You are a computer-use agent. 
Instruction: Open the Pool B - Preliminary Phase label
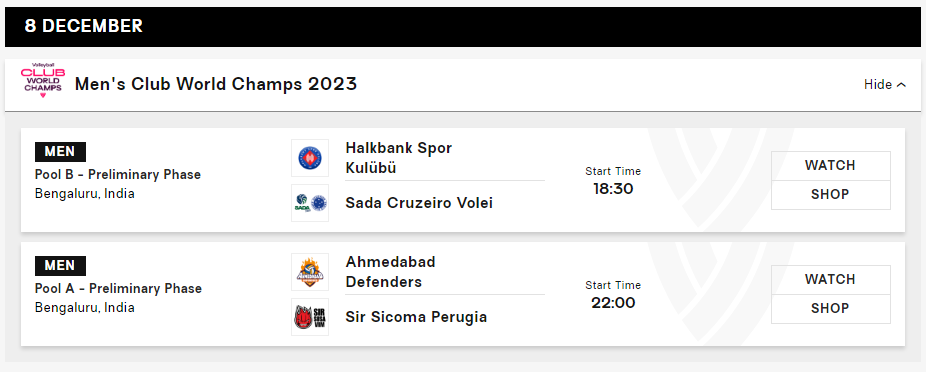118,175
